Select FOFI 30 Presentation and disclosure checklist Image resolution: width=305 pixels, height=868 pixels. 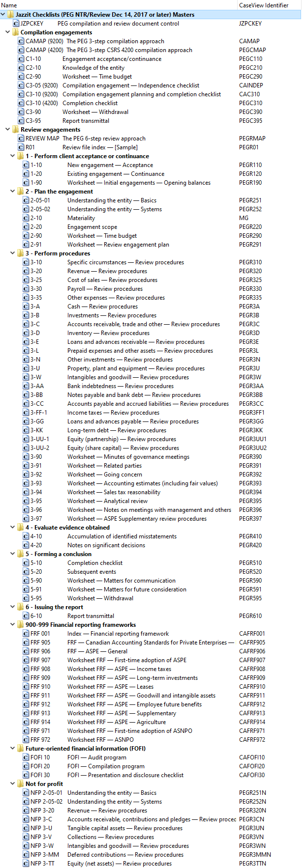151,775
